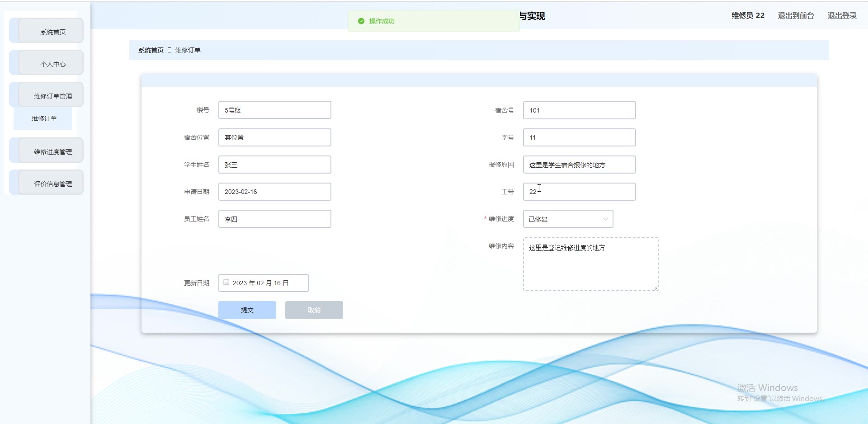Click the 员工姓名 input field
868x424 pixels.
coord(275,219)
